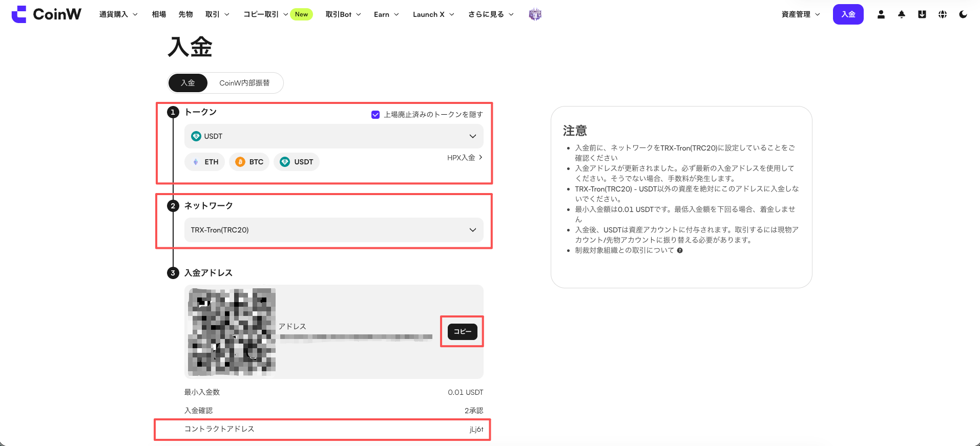Screen dimensions: 980x446
Task: Open the 相場 menu item
Action: pyautogui.click(x=159, y=14)
